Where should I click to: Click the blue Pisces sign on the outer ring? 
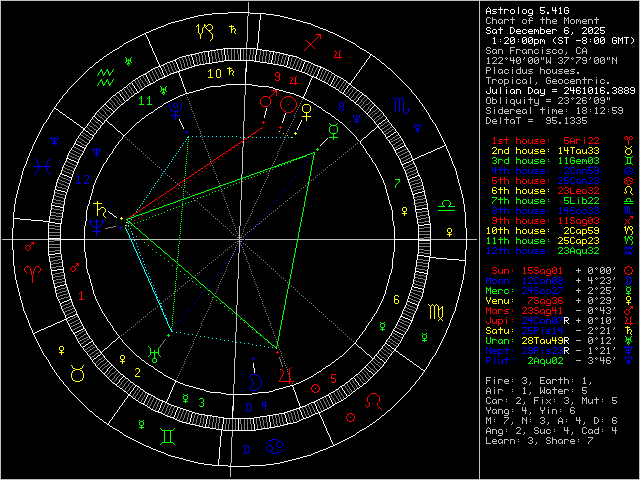[x=42, y=167]
